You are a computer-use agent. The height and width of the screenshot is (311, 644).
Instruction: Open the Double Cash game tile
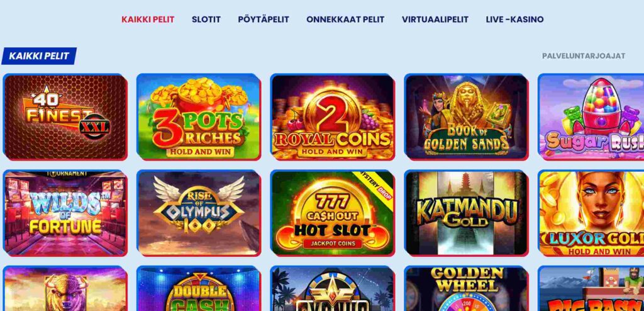[199, 288]
